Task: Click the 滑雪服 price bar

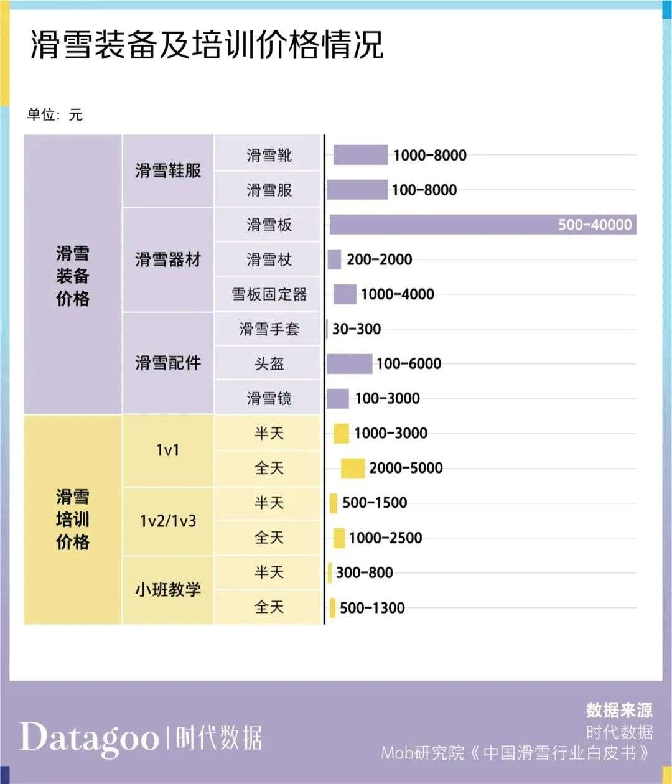Action: [357, 190]
